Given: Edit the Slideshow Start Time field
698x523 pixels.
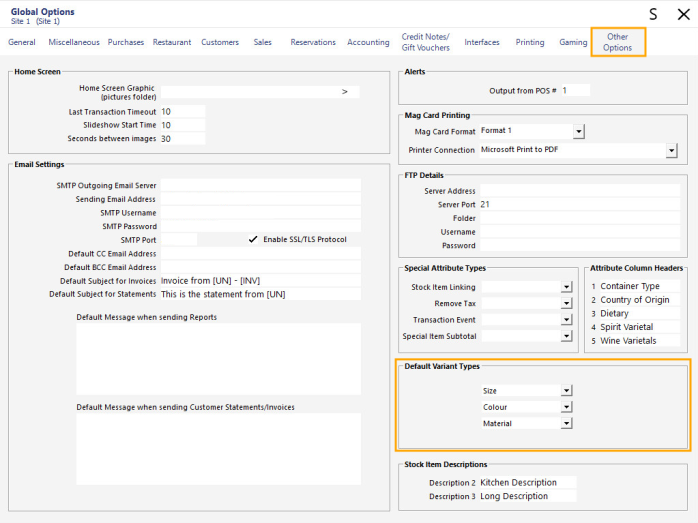Looking at the screenshot, I should 183,125.
